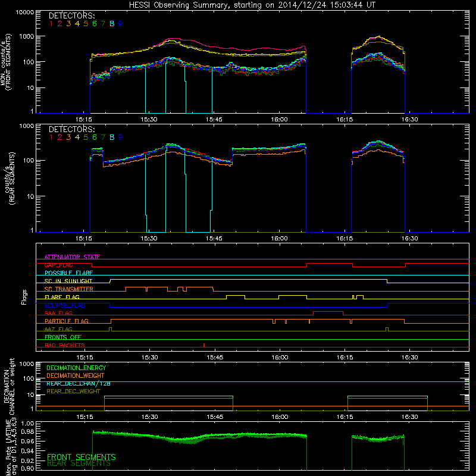Screen dimensions: 476x476
Task: Select green detector 6 in front segments legend
Action: (95, 24)
